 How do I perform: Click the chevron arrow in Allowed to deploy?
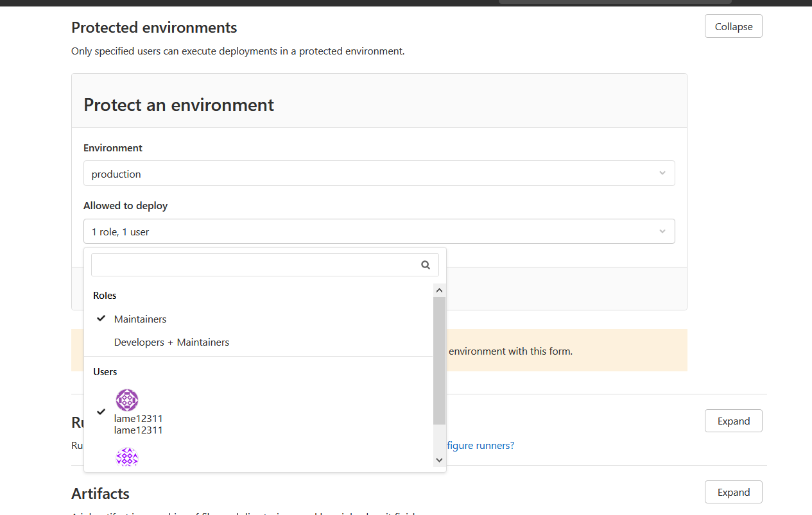click(662, 232)
